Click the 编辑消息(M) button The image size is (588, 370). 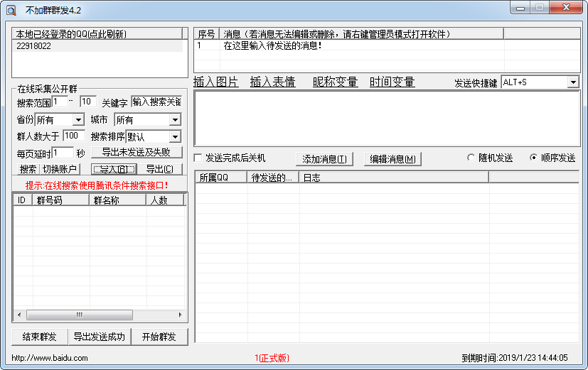(x=392, y=159)
